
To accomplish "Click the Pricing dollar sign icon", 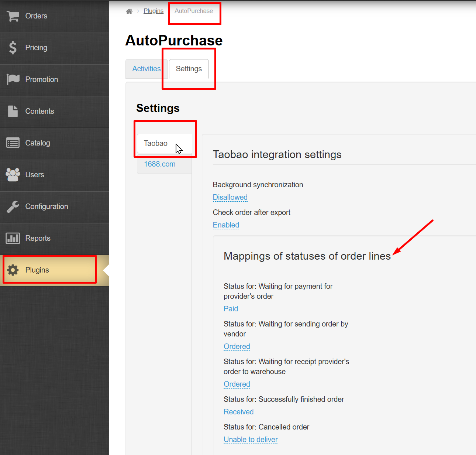I will click(13, 48).
